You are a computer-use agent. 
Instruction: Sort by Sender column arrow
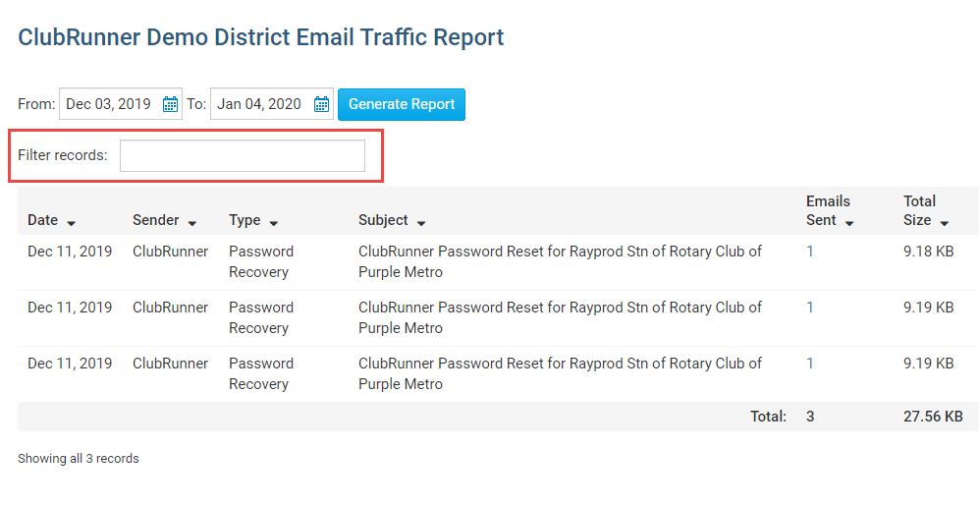[192, 222]
